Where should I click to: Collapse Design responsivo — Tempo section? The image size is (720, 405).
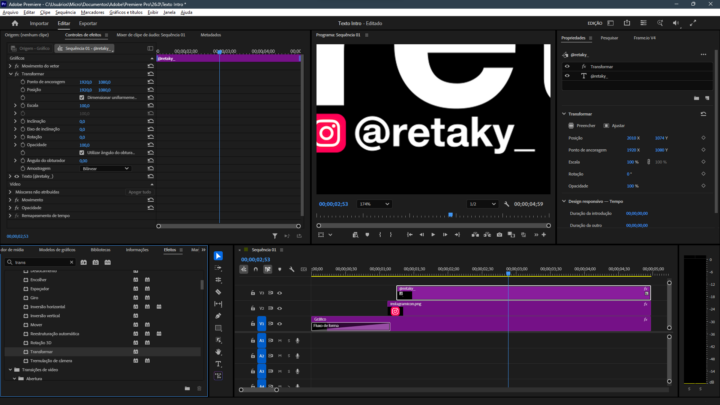(x=564, y=201)
